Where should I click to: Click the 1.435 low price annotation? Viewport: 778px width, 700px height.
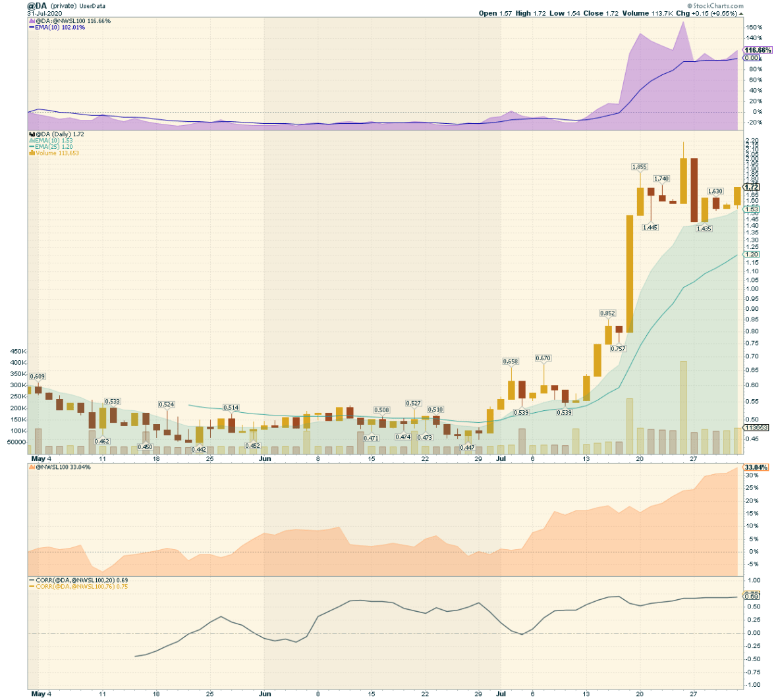tap(704, 229)
